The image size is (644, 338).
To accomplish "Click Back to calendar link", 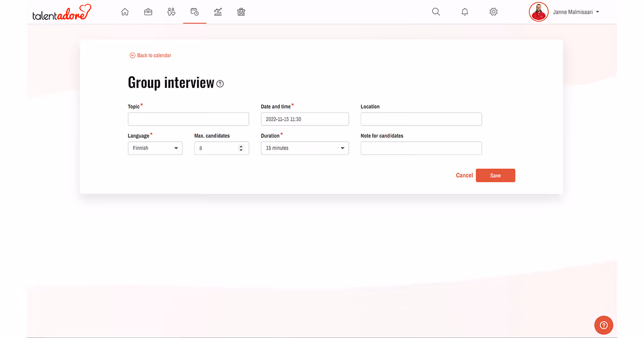I will click(150, 55).
